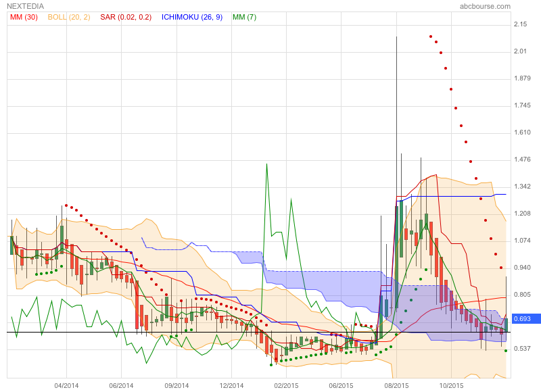Select the green MM (7) legend entry
Viewport: 541px width, 392px height.
pyautogui.click(x=244, y=17)
